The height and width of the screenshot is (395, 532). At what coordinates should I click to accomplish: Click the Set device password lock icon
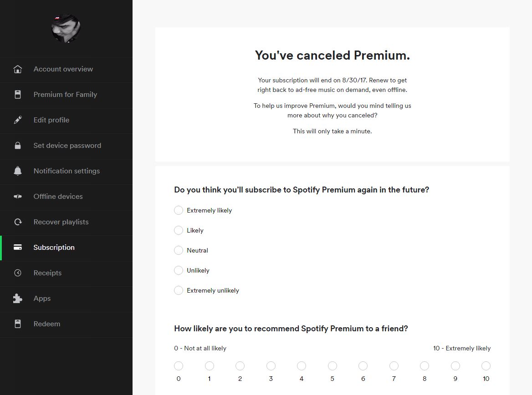[x=17, y=146]
